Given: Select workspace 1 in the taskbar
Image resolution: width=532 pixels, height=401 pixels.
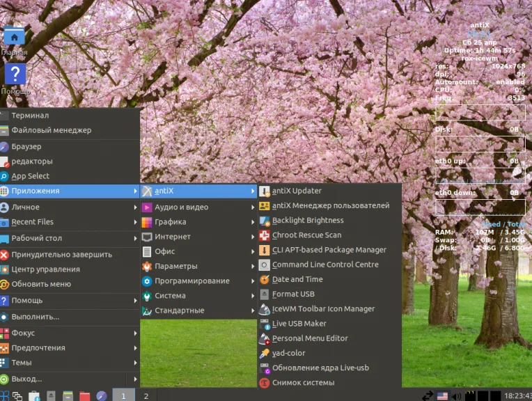Looking at the screenshot, I should pos(123,396).
